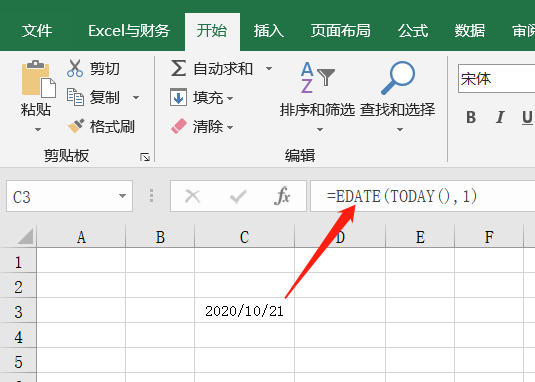Select column A header
This screenshot has width=535, height=382.
(x=81, y=236)
